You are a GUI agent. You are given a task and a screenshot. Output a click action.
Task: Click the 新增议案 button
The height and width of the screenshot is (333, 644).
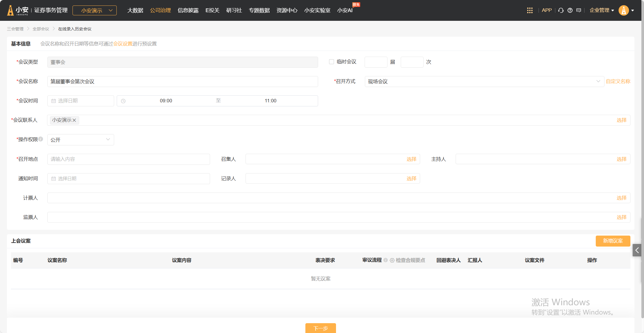tap(613, 241)
